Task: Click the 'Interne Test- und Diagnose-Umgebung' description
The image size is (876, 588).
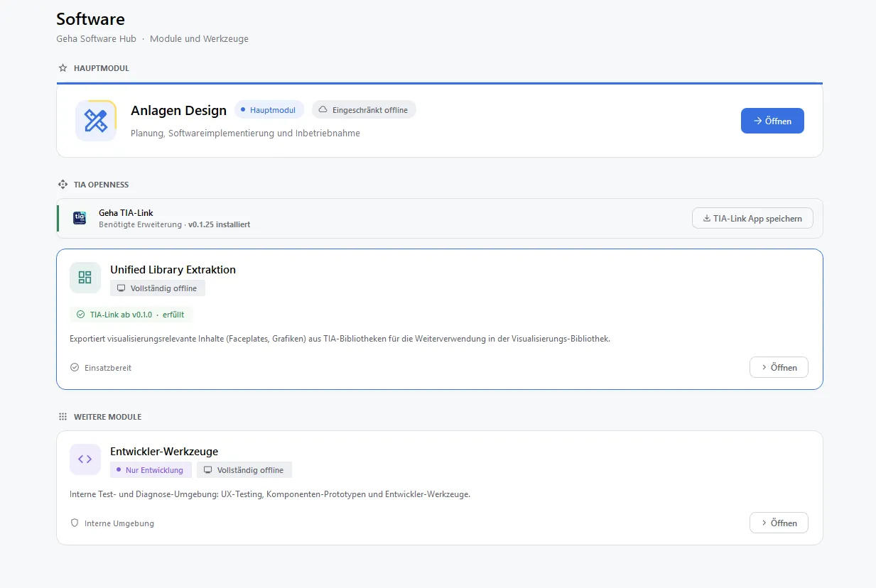Action: click(270, 494)
